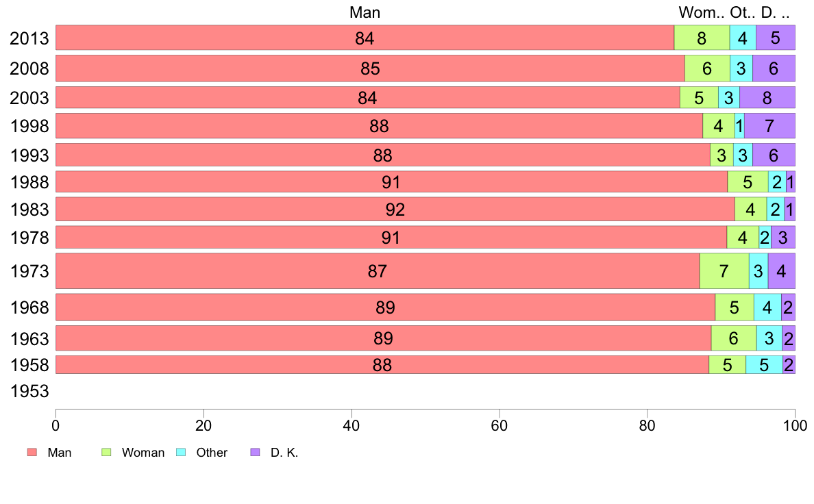Click the 2008 year axis label
814x504 pixels.
click(29, 68)
